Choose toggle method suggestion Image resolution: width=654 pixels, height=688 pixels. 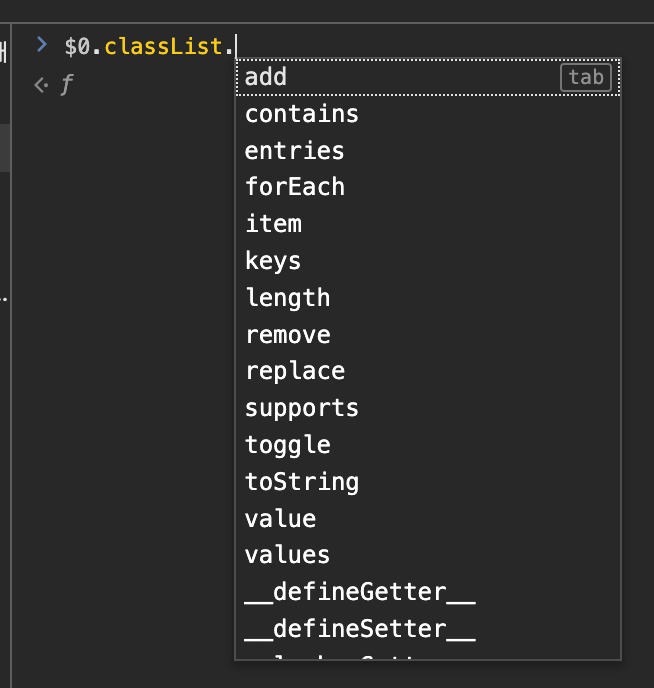point(428,446)
